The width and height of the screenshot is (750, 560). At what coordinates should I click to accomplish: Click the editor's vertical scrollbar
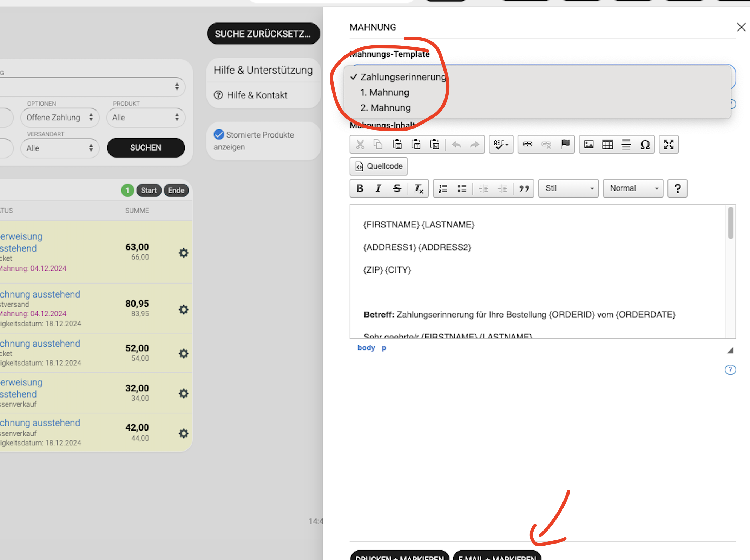pyautogui.click(x=731, y=223)
